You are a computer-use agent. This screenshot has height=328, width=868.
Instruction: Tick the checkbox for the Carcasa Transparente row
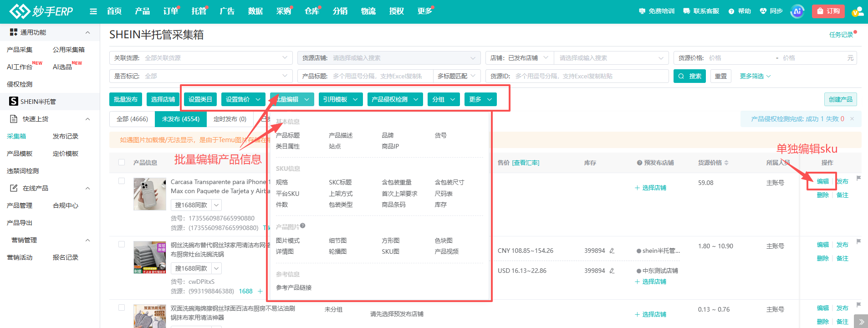pyautogui.click(x=122, y=181)
